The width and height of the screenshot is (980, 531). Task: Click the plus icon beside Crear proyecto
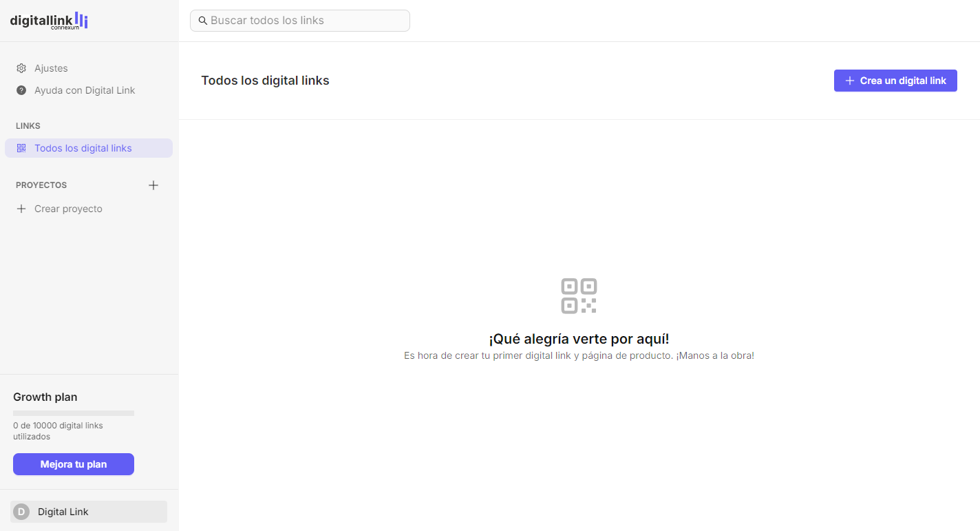21,209
